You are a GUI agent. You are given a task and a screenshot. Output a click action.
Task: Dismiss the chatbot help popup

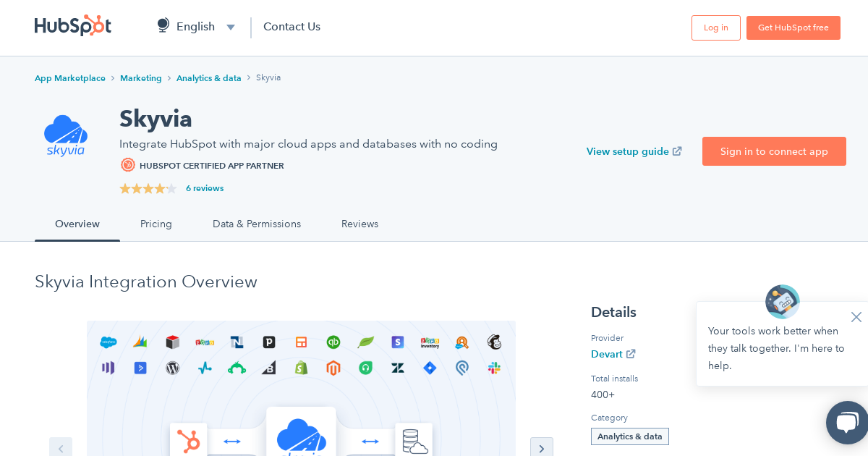pyautogui.click(x=856, y=317)
